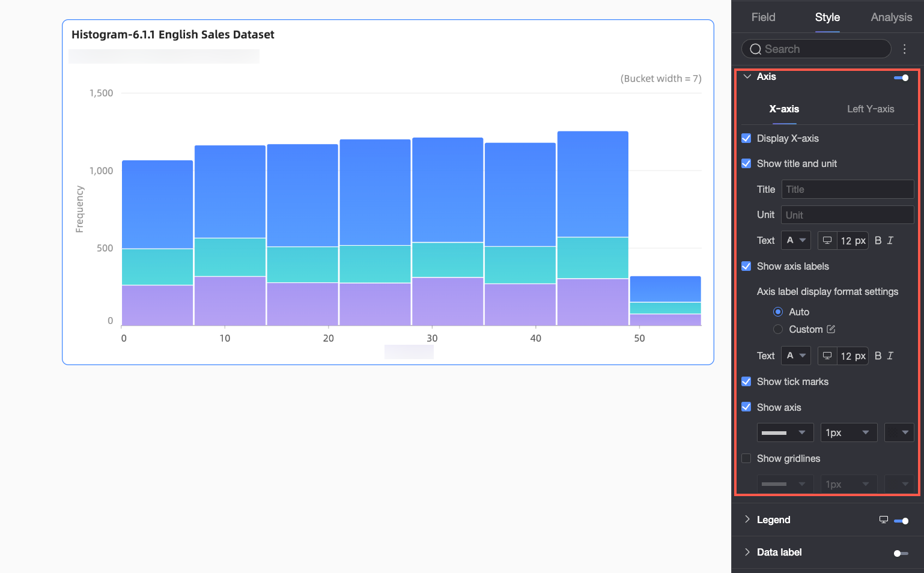Click the 30 x-axis tick label
Image resolution: width=924 pixels, height=573 pixels.
click(432, 338)
